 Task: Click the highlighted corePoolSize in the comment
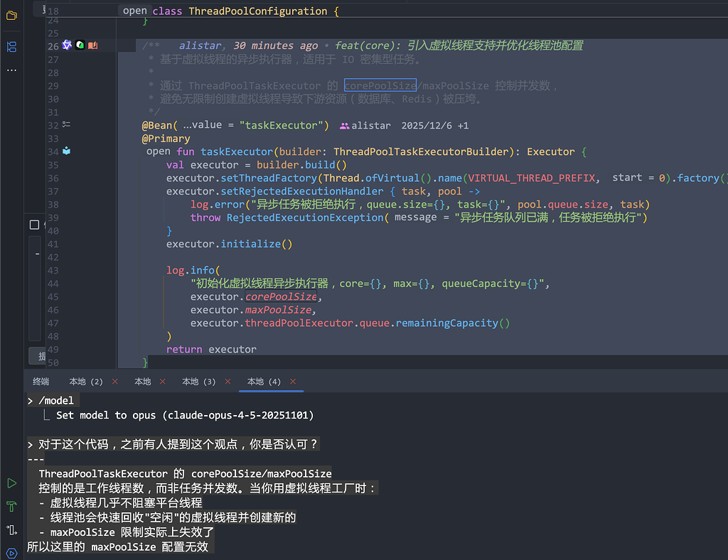pyautogui.click(x=380, y=85)
